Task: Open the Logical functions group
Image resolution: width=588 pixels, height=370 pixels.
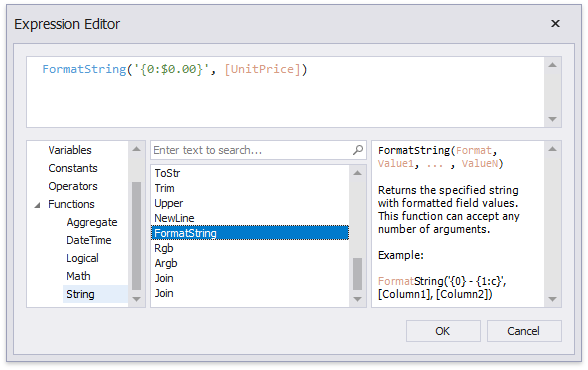Action: coord(82,258)
